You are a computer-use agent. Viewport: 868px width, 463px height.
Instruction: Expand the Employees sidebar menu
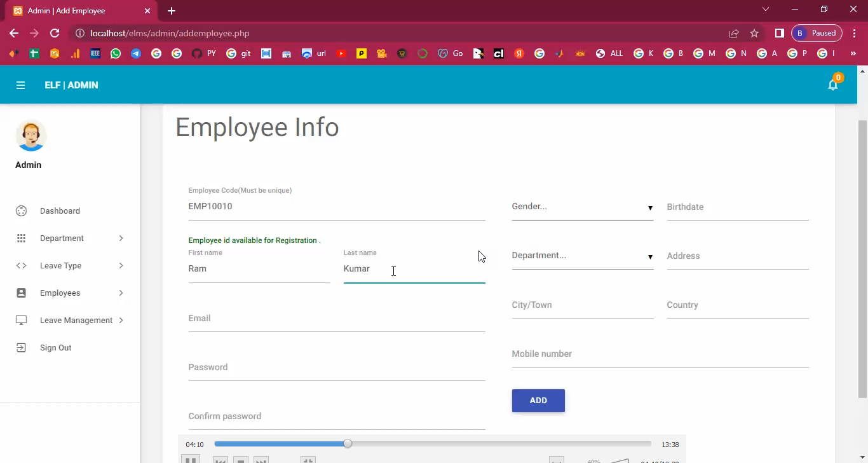click(x=69, y=293)
